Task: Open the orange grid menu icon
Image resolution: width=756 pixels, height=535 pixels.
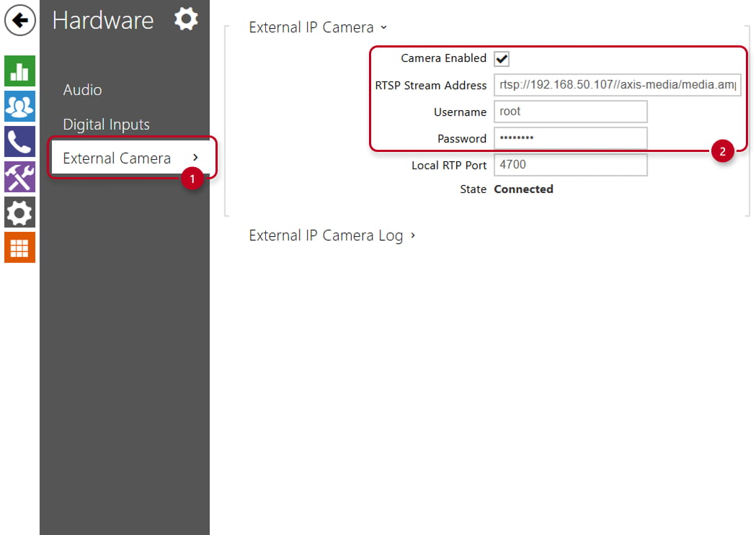Action: [x=19, y=248]
